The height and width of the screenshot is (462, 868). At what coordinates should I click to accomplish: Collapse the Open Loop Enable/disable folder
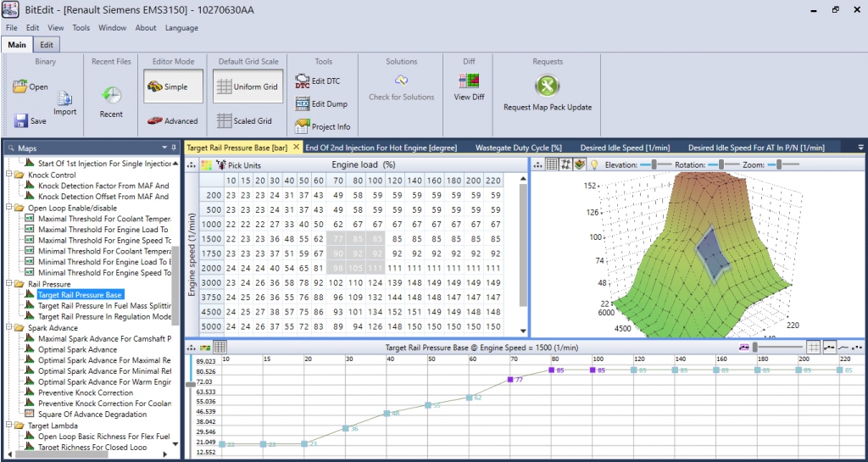(8, 208)
